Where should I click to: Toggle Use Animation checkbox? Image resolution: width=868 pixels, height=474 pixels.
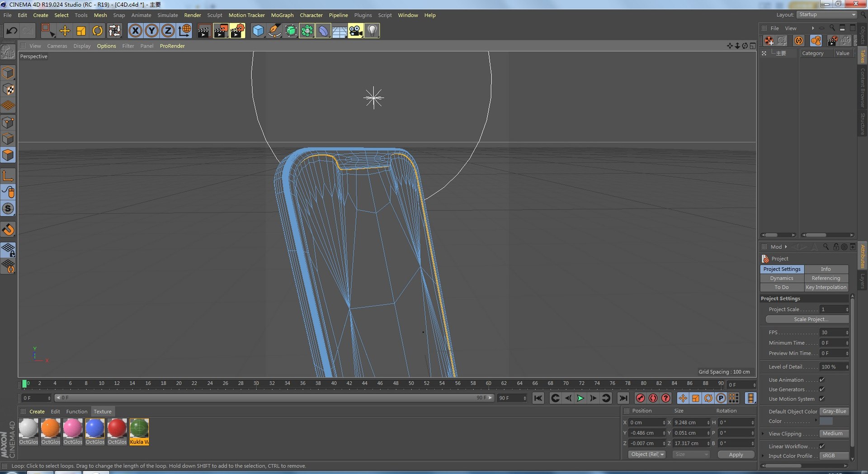point(822,380)
